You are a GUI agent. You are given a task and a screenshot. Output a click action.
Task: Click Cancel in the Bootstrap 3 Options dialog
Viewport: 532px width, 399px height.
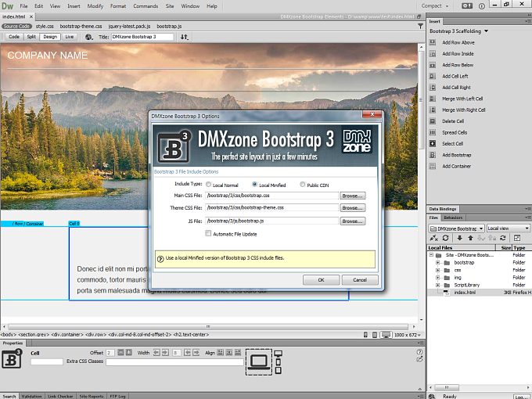click(x=360, y=280)
